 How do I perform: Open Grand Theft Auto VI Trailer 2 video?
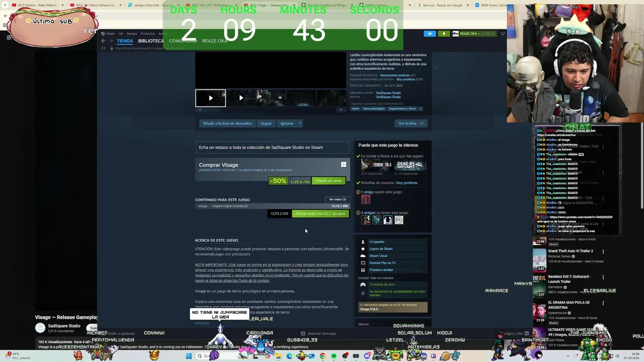point(571,251)
